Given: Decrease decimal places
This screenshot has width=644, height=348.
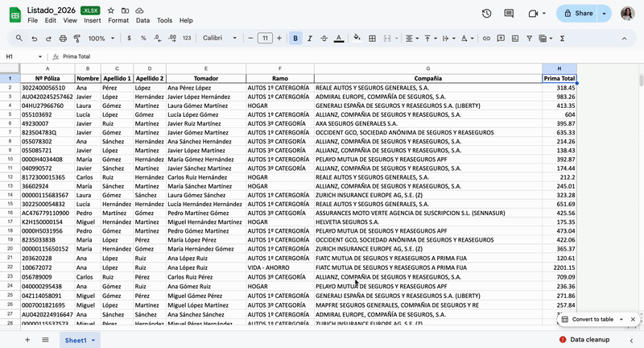Looking at the screenshot, I should pyautogui.click(x=158, y=38).
